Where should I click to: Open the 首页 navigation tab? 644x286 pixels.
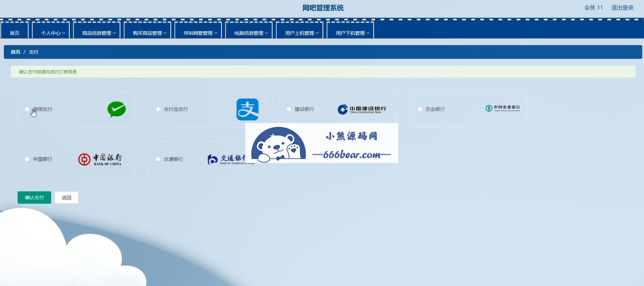(x=15, y=30)
